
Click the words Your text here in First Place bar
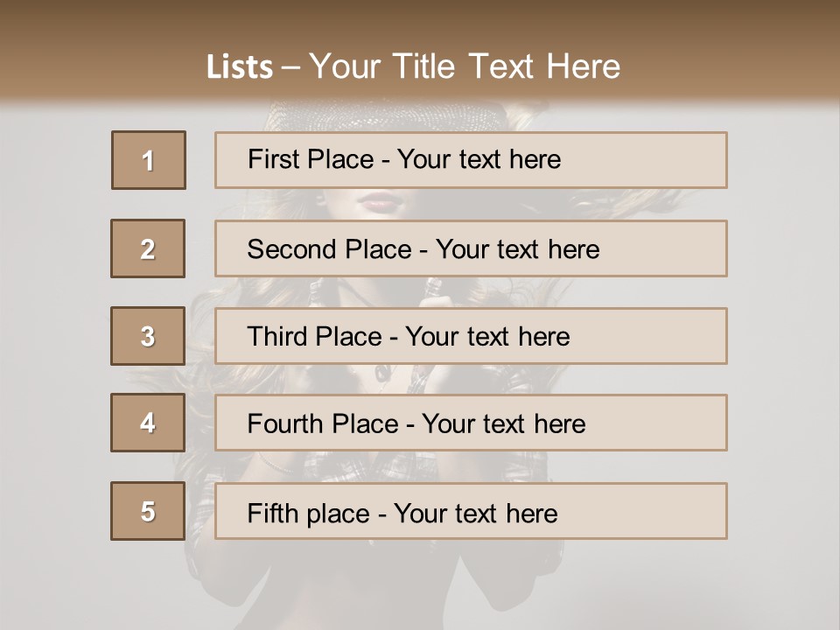(x=479, y=159)
